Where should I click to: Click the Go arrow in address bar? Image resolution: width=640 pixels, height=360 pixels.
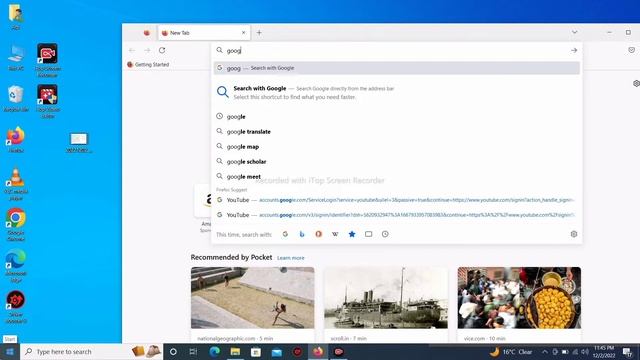coord(574,50)
